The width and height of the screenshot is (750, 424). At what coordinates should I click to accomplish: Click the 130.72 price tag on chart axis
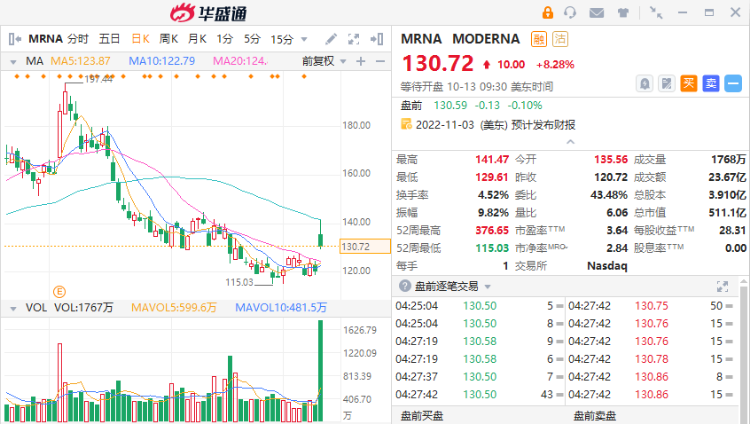(364, 246)
